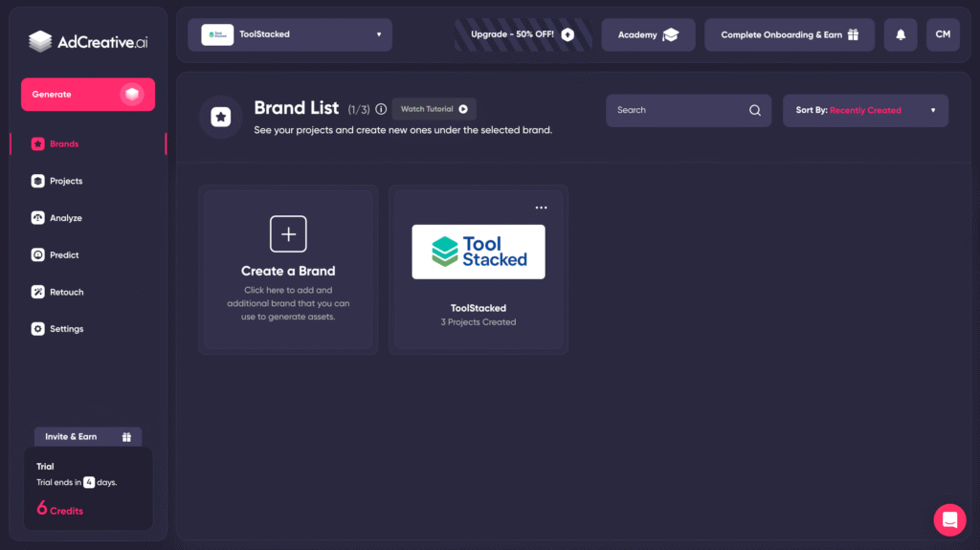Click the Upgrade 50% OFF button
The image size is (980, 550).
(523, 34)
